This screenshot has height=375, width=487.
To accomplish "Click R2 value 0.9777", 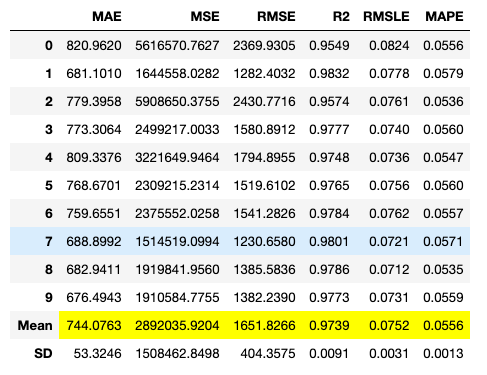I will coord(329,129).
